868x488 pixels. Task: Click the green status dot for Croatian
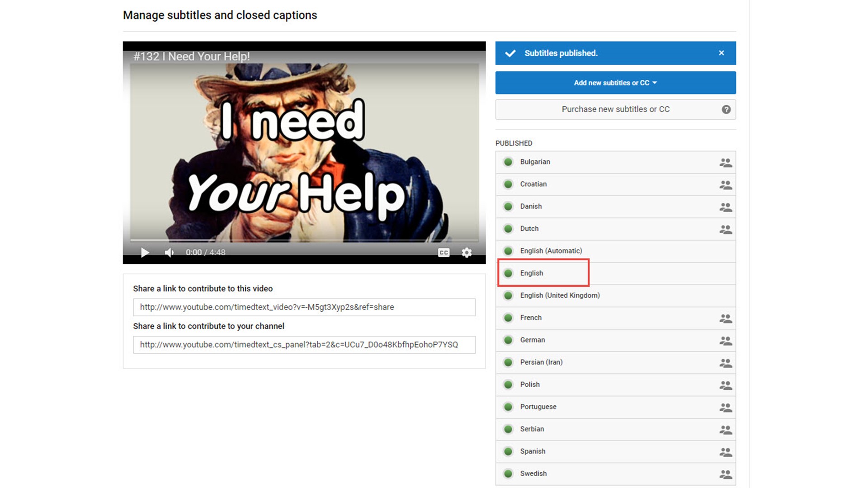tap(508, 184)
